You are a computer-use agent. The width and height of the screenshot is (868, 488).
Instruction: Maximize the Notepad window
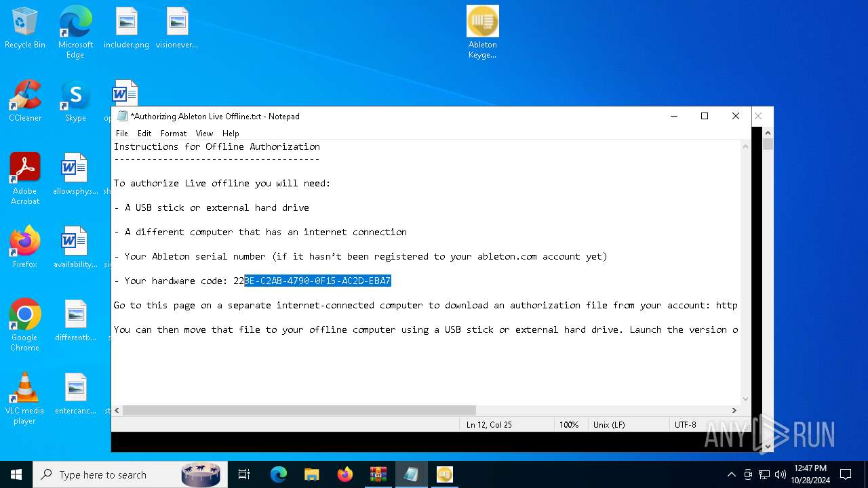pos(705,116)
